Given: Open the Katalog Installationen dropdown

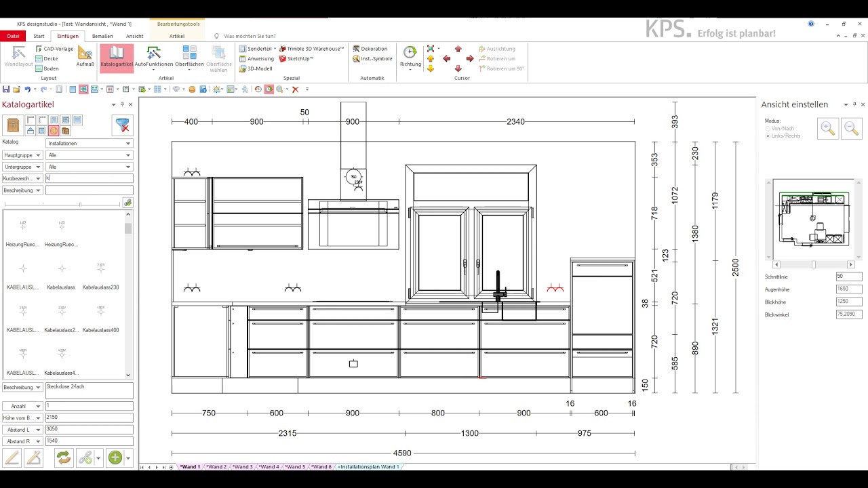Looking at the screenshot, I should pos(90,143).
